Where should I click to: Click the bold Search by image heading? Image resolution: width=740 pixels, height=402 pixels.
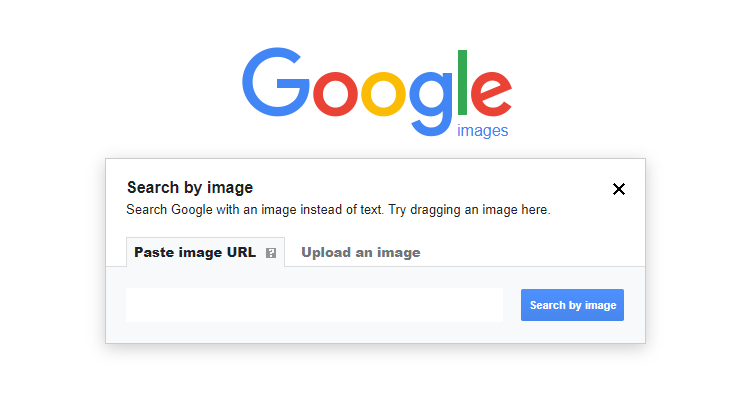(190, 187)
